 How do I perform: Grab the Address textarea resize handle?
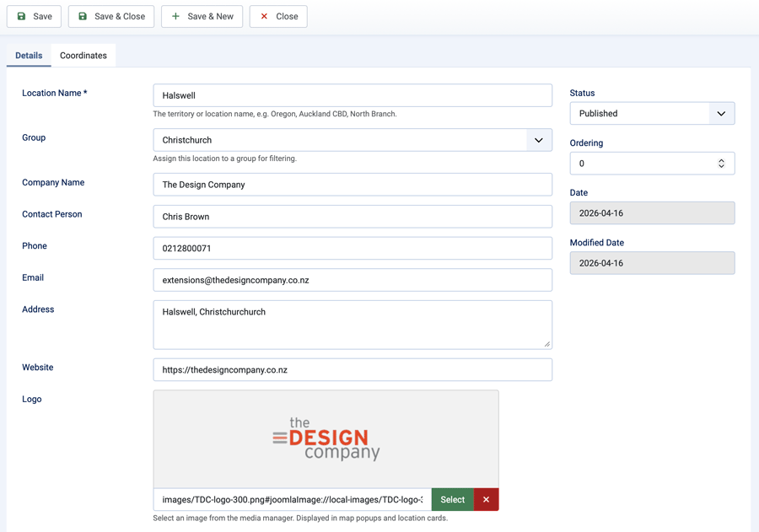coord(546,343)
